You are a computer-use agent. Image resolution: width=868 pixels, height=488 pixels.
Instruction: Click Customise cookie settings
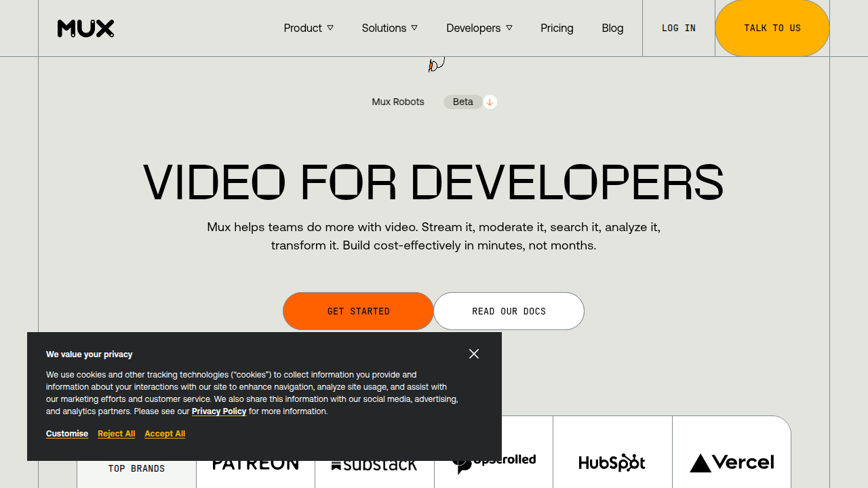(67, 434)
